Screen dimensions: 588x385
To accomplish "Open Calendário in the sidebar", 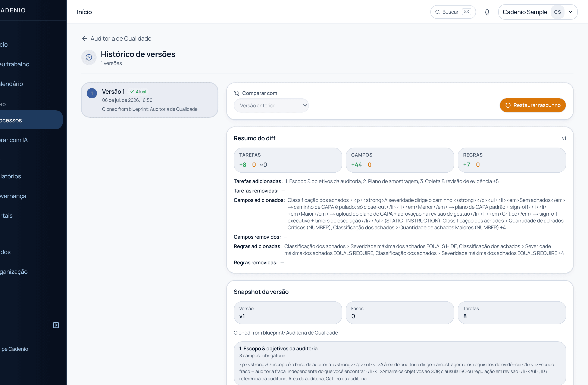I will 12,84.
